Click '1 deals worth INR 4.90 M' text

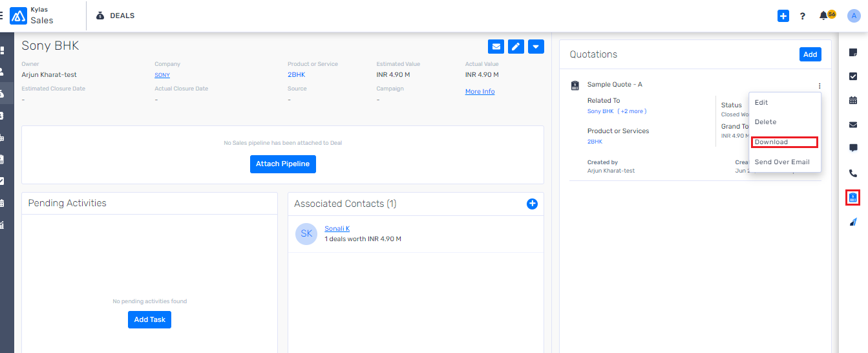click(x=363, y=239)
